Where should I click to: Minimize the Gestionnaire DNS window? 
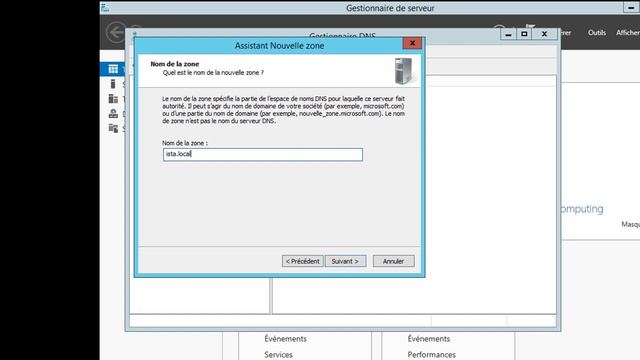[x=508, y=34]
